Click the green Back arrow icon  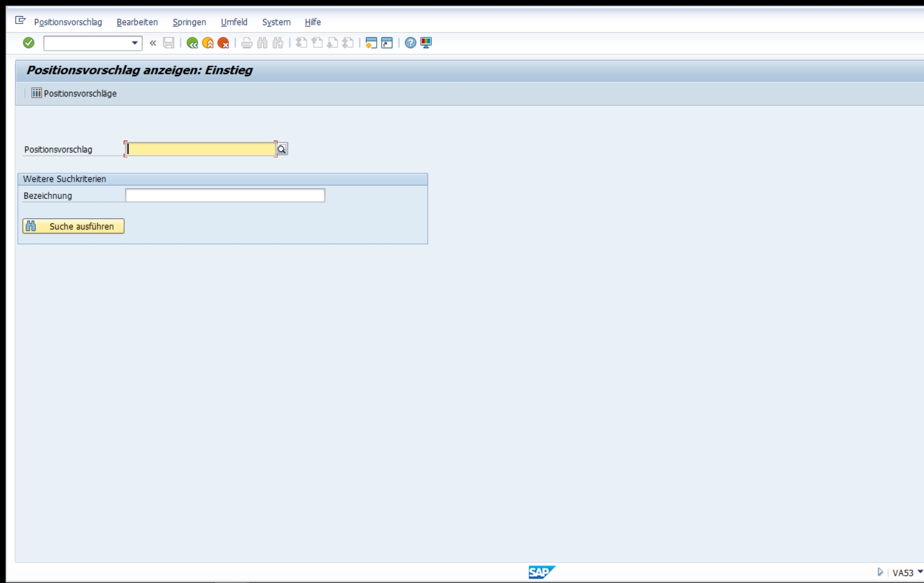(x=192, y=43)
